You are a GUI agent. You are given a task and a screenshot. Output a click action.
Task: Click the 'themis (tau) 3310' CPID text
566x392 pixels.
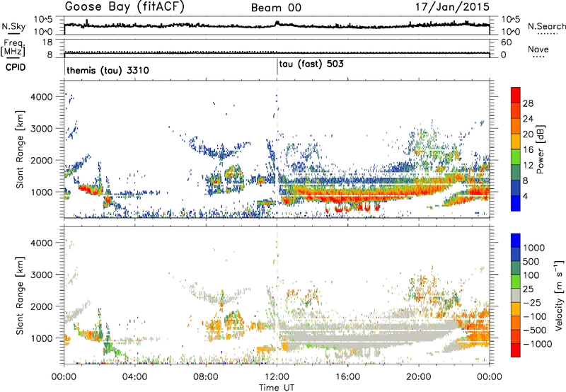108,70
